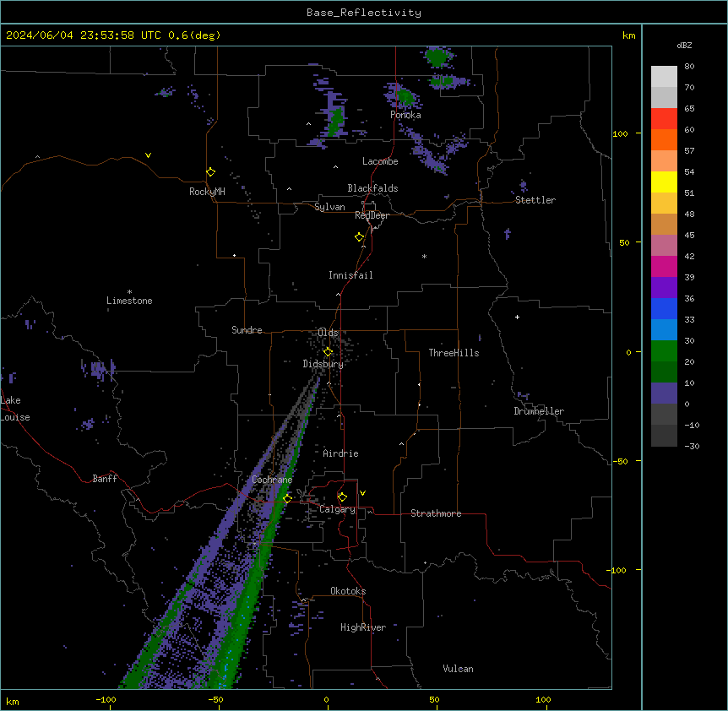Select the yellow 54–51 dBZ legend swatch
728x711 pixels.
(x=664, y=182)
